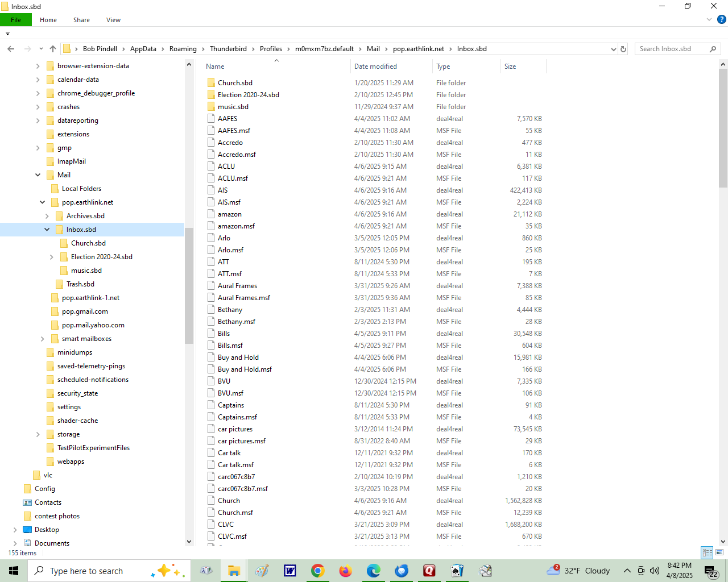Viewport: 728px width, 582px height.
Task: Click the Back navigation arrow
Action: click(11, 49)
